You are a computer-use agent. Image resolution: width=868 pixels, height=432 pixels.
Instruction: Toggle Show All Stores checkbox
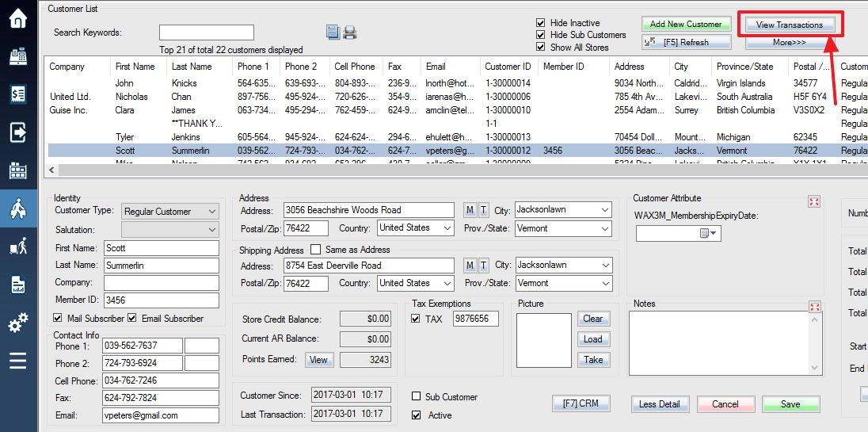(x=541, y=47)
